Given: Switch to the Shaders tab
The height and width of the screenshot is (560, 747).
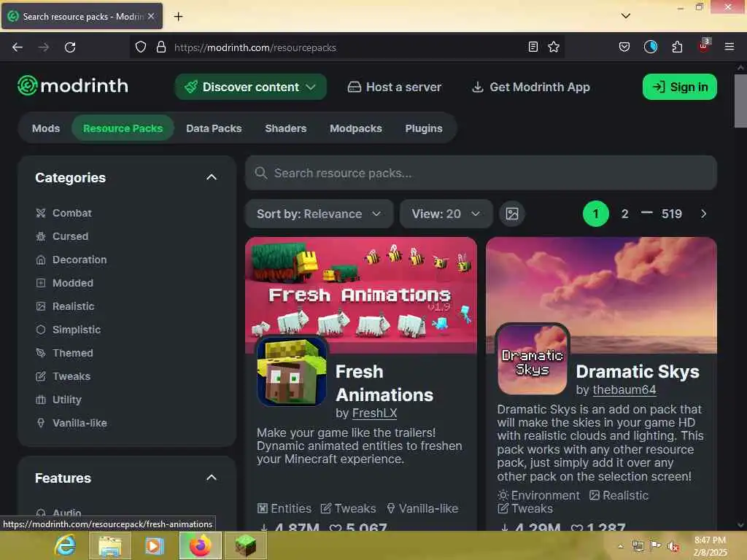Looking at the screenshot, I should (x=286, y=128).
